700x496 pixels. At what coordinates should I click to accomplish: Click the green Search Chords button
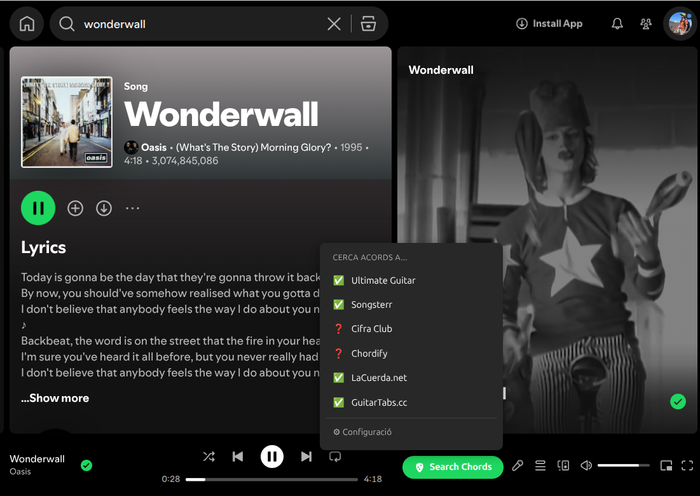pos(453,467)
